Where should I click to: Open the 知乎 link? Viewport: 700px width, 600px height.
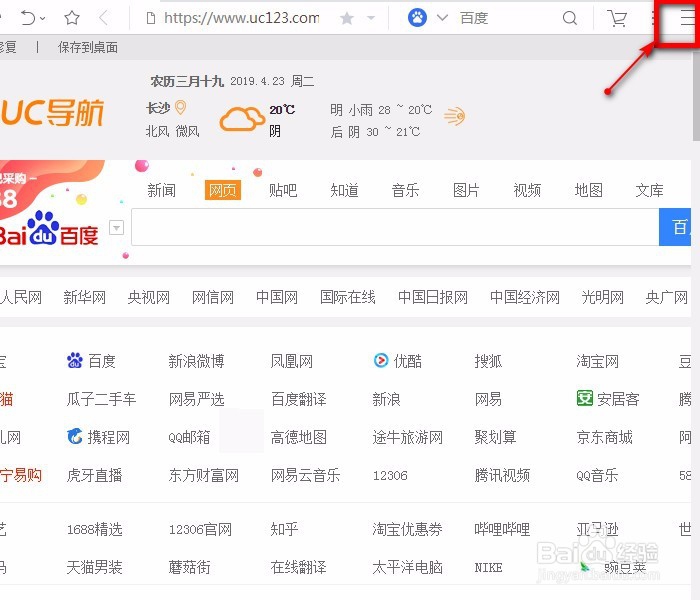tap(284, 530)
